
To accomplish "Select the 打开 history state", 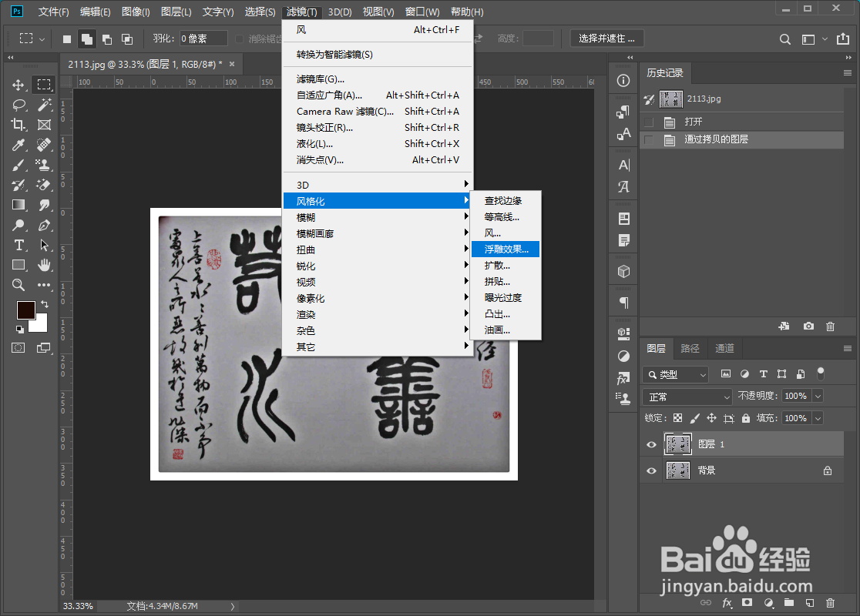I will (x=741, y=122).
